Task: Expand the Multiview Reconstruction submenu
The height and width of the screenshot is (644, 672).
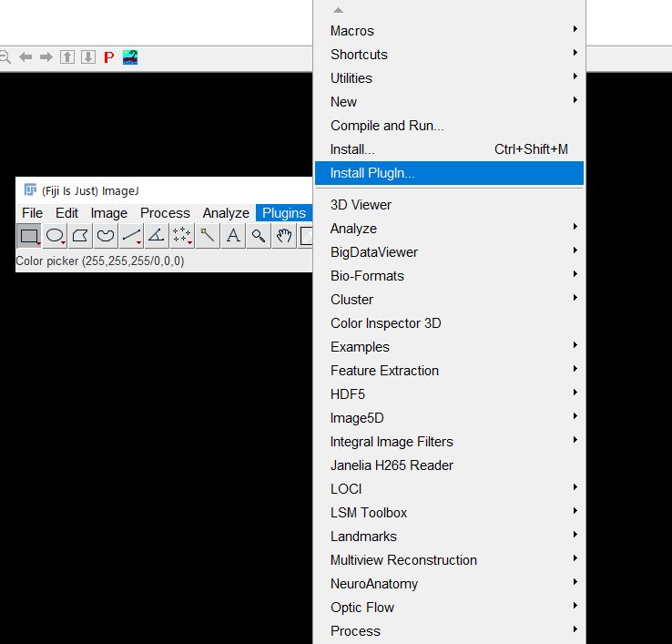Action: point(449,560)
